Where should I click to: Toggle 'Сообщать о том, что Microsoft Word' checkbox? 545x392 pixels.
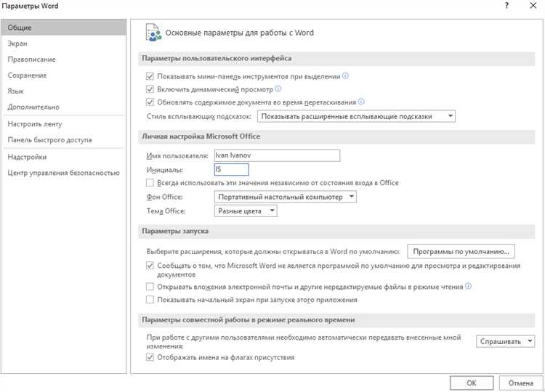(x=150, y=266)
